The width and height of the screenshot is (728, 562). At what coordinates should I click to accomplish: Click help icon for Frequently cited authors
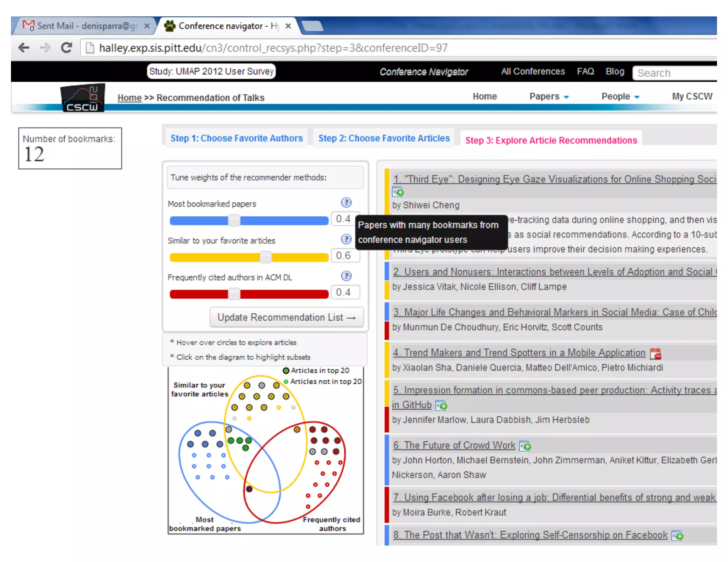tap(346, 276)
